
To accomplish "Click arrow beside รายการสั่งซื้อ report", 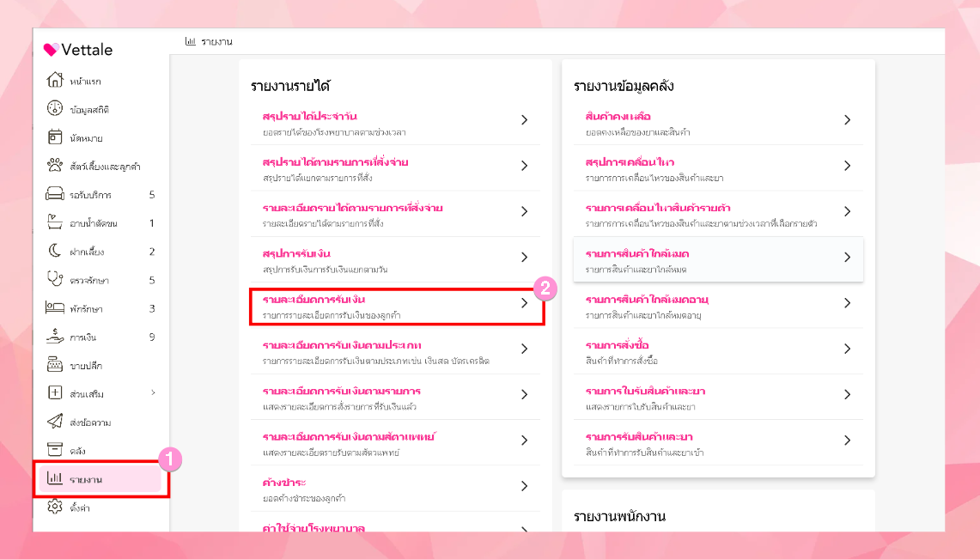I will pos(847,349).
